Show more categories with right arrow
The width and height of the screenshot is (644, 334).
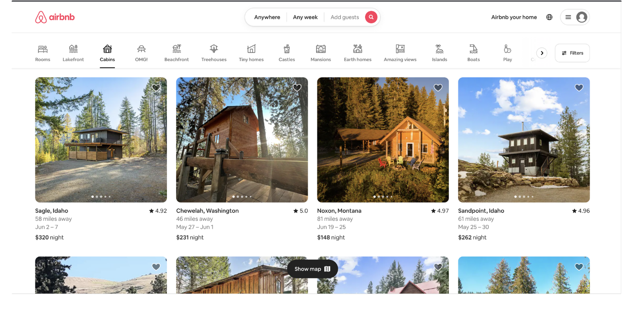click(x=542, y=53)
